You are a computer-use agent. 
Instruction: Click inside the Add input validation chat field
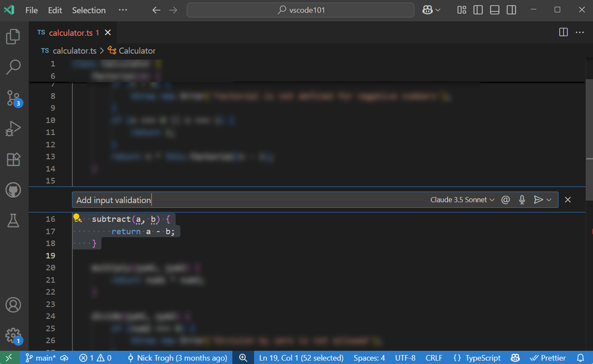point(198,199)
